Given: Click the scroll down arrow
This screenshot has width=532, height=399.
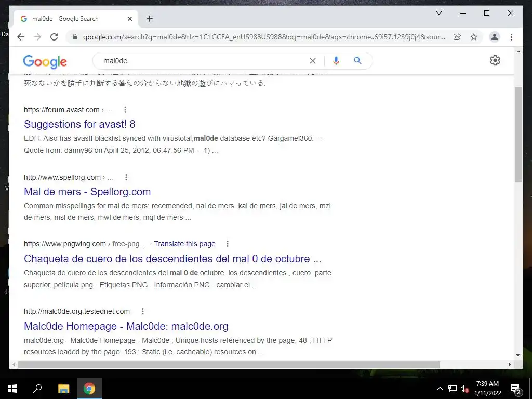Looking at the screenshot, I should 518,355.
